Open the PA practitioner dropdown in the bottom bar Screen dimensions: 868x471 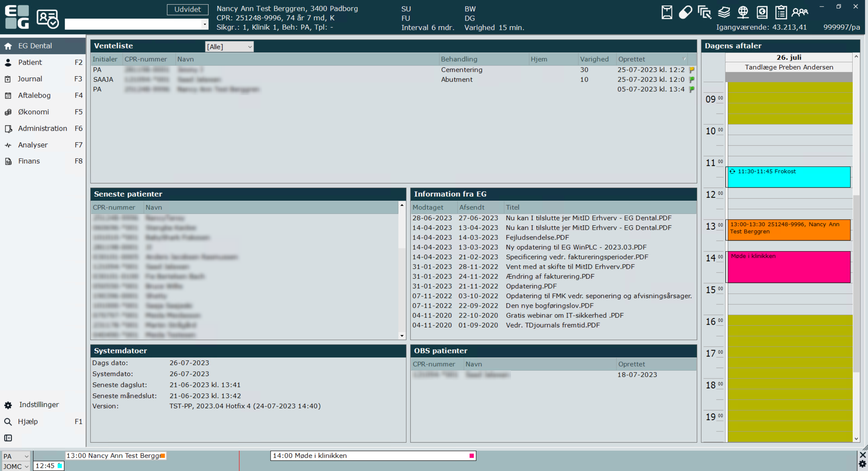[16, 456]
